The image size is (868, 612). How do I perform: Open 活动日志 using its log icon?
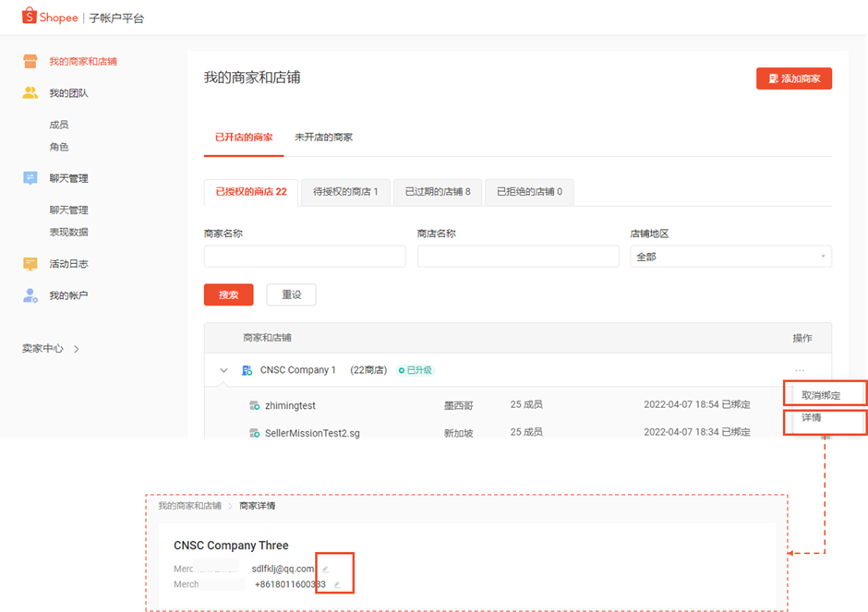click(x=30, y=263)
